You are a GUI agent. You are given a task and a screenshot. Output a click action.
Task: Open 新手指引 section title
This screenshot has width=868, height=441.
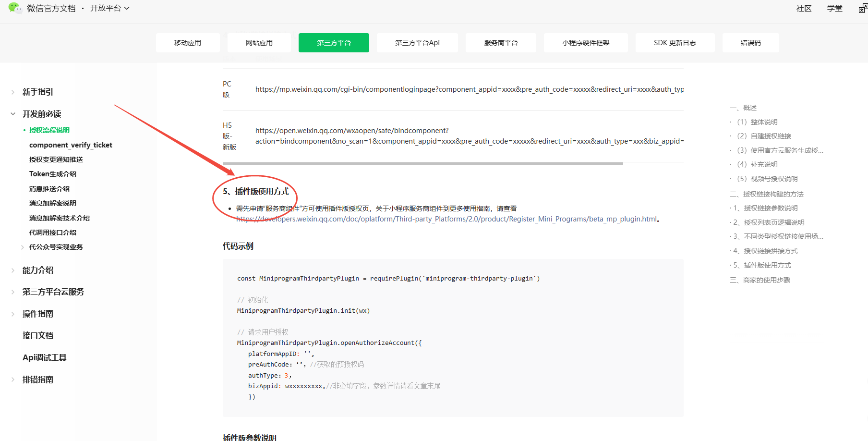(38, 92)
